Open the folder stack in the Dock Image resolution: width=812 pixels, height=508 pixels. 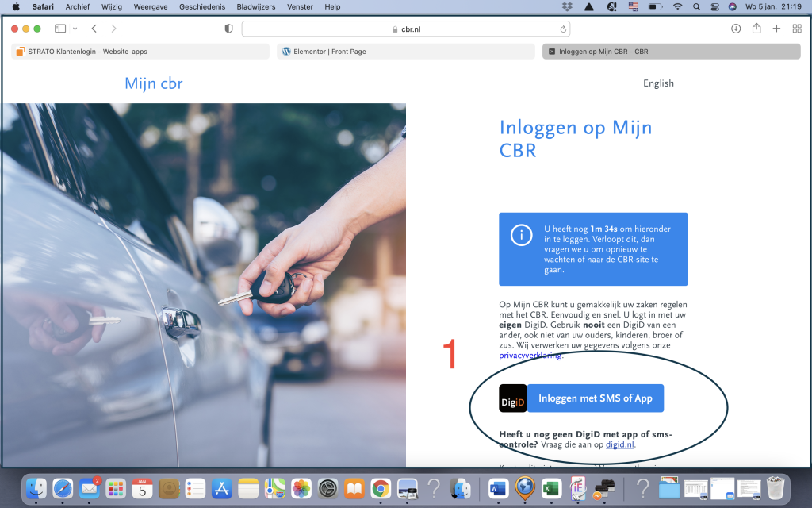click(x=669, y=488)
